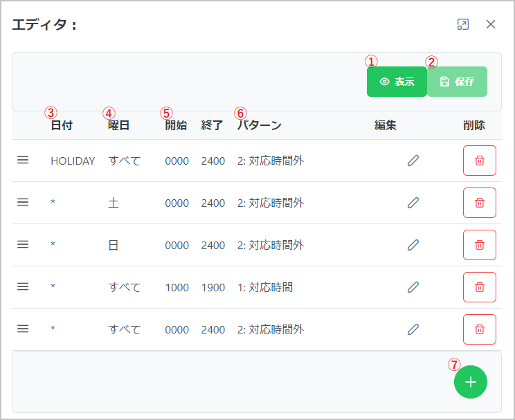Screen dimensions: 515x420
Task: Click the drag handle of the 土 row
Action: [x=23, y=202]
